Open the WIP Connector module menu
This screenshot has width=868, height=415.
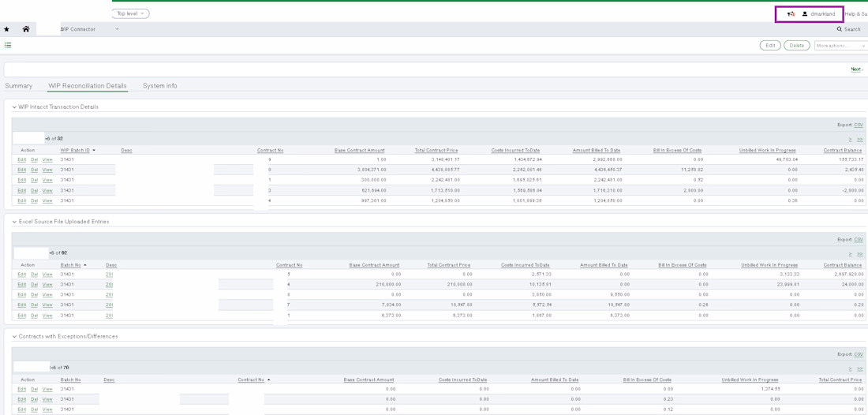[x=88, y=29]
